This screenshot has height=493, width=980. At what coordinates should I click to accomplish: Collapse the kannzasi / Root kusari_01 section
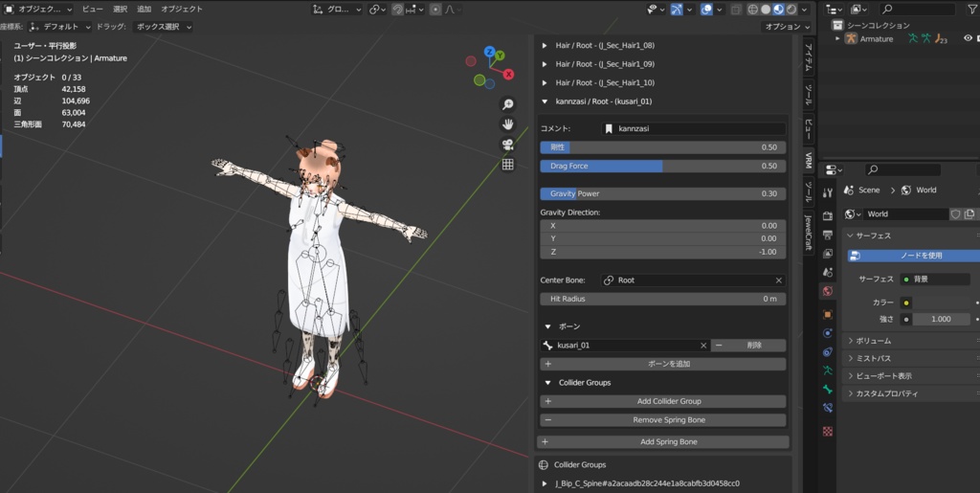(546, 101)
